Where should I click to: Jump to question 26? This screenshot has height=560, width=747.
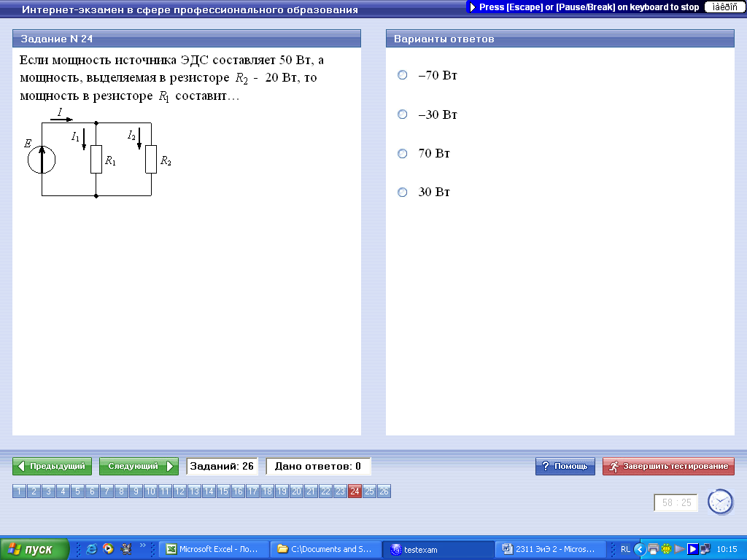point(384,491)
